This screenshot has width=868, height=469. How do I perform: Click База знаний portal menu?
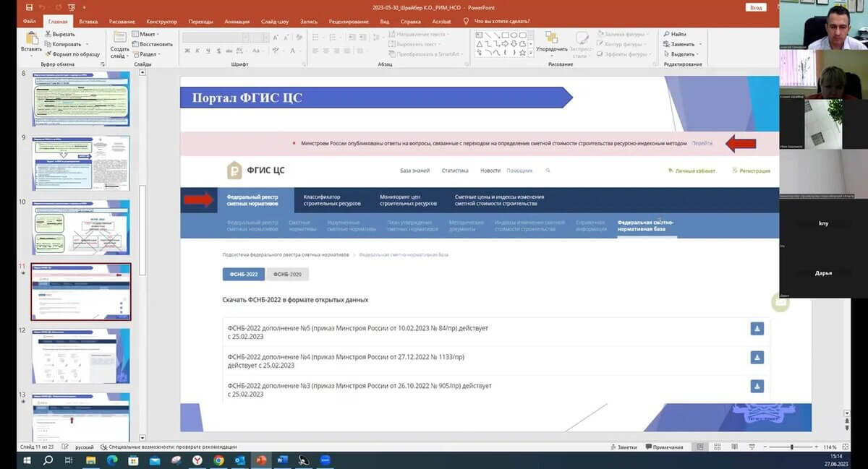coord(414,171)
